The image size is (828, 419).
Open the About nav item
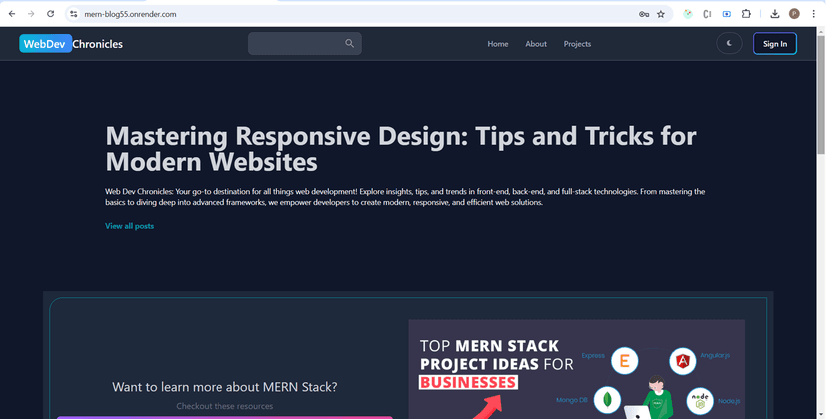(x=536, y=44)
